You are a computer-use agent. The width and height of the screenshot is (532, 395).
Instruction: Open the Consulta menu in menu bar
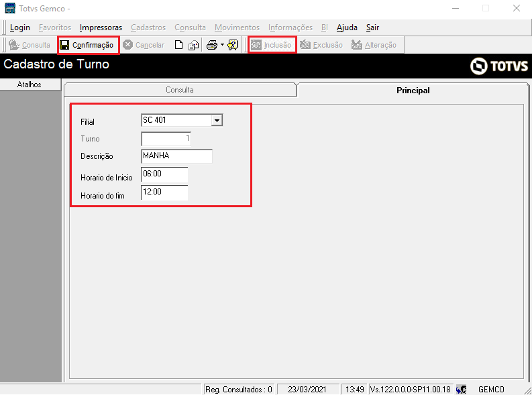pyautogui.click(x=190, y=27)
